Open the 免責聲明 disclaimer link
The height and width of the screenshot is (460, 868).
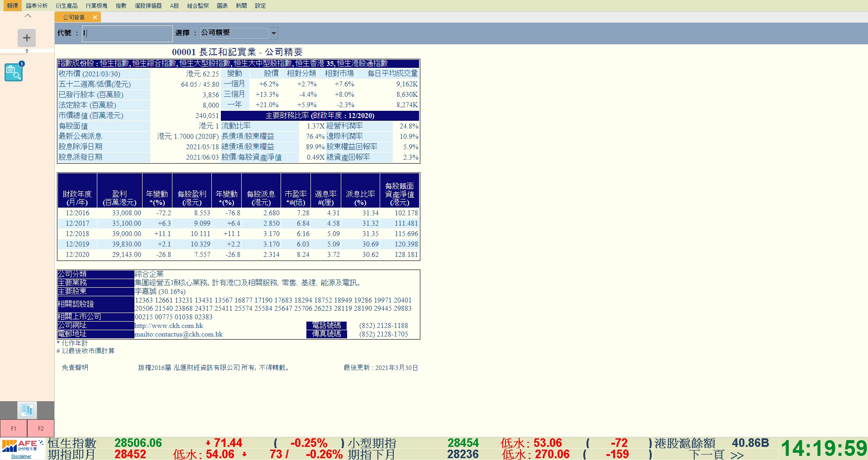(75, 368)
